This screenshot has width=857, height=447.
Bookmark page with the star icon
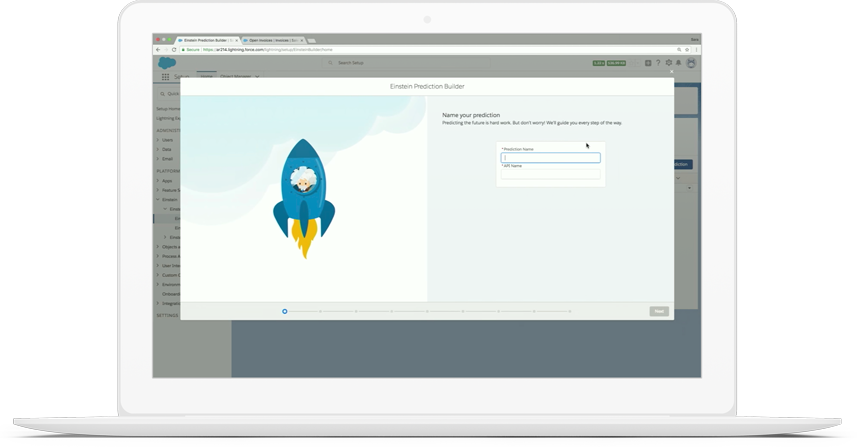[687, 50]
